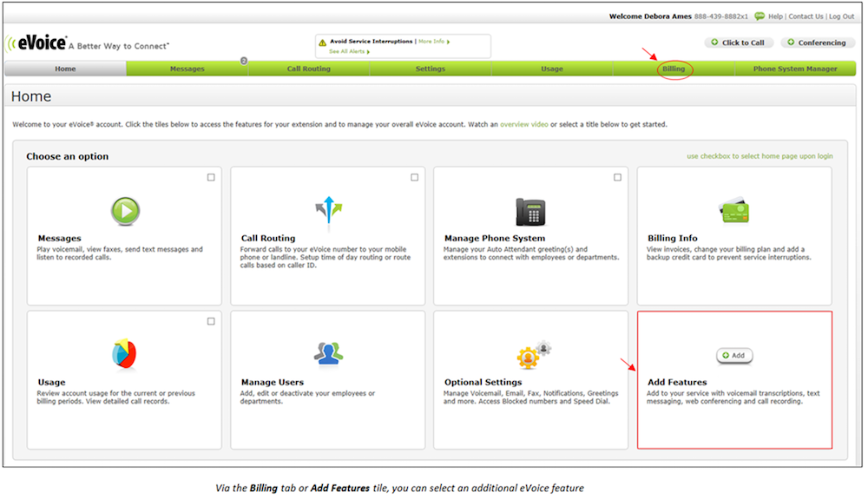
Task: Click the use checkbox to select home page hint
Action: (x=759, y=156)
